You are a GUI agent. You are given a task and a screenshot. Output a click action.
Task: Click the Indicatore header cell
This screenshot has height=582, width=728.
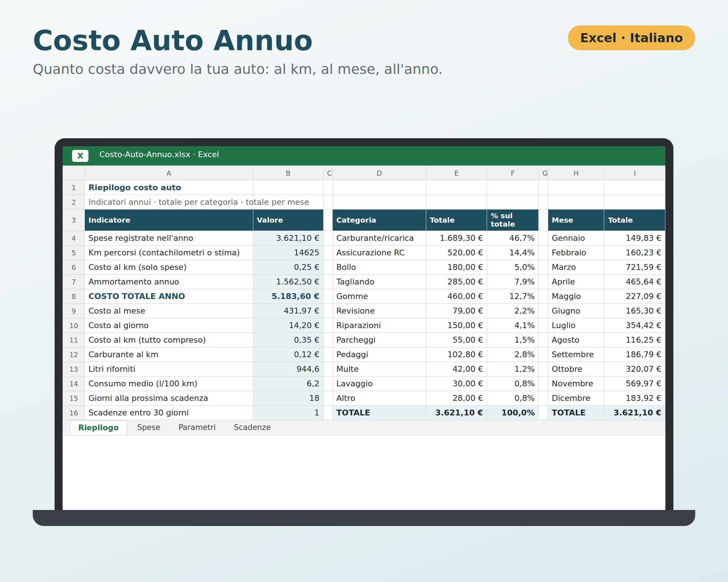[x=169, y=220]
